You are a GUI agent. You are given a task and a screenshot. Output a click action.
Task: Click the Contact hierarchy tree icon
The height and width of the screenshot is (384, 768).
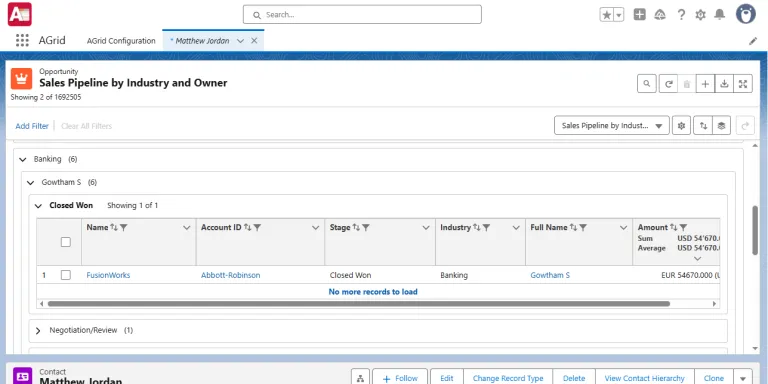360,378
